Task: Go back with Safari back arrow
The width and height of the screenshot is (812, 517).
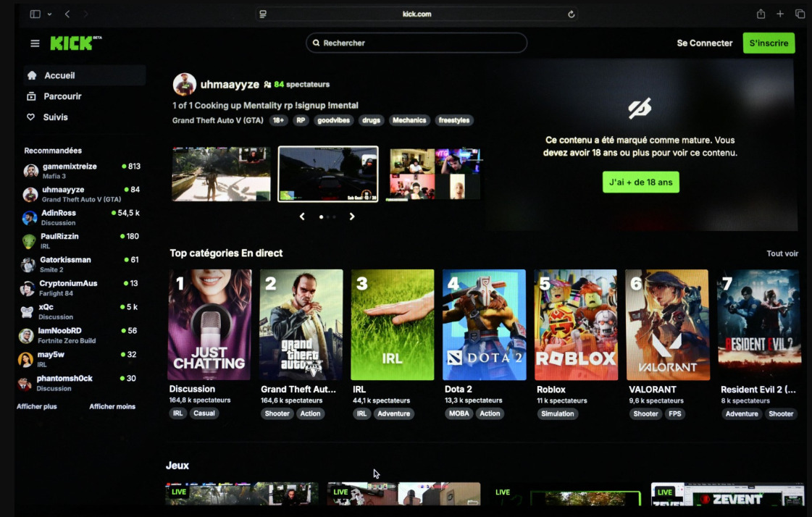Action: click(67, 14)
